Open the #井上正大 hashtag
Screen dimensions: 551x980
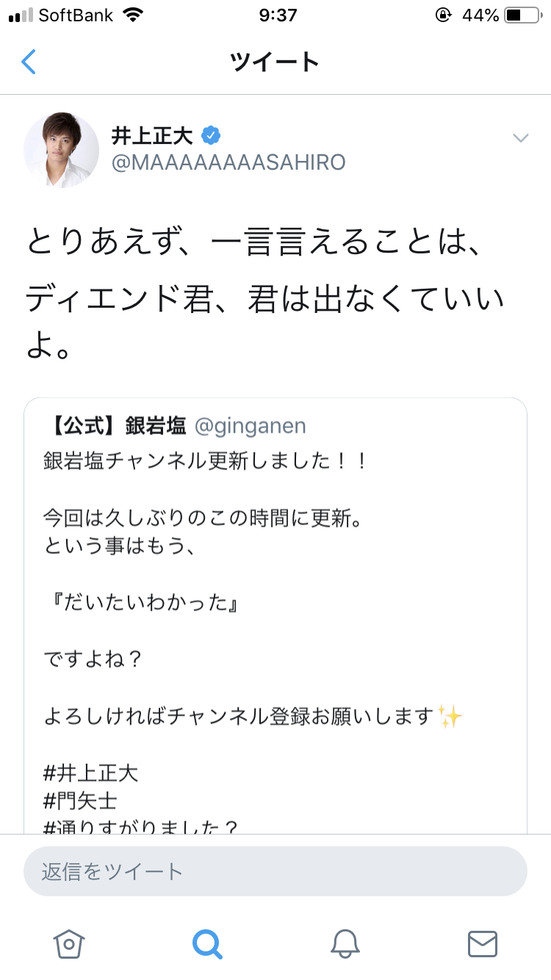pyautogui.click(x=91, y=772)
